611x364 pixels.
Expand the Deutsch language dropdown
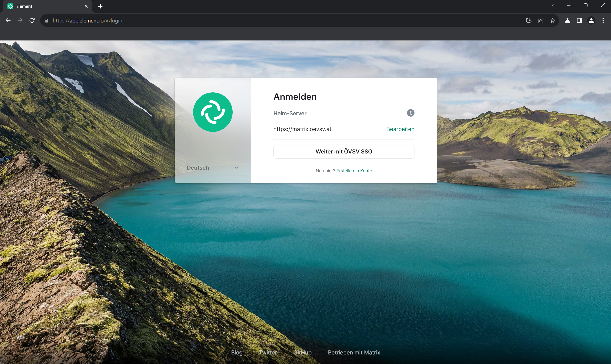213,168
